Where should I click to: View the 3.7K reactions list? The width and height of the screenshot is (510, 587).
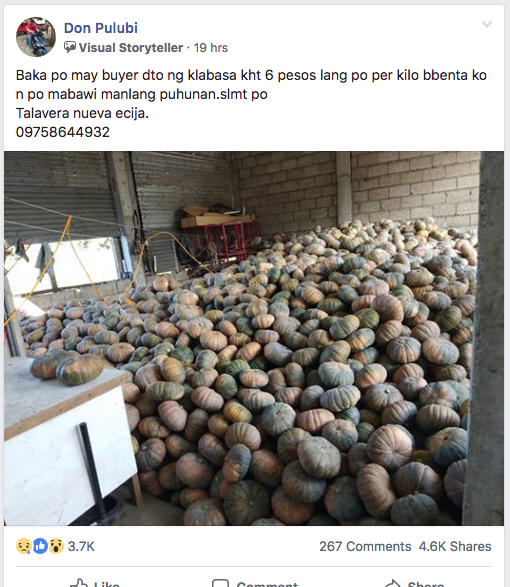click(x=81, y=547)
